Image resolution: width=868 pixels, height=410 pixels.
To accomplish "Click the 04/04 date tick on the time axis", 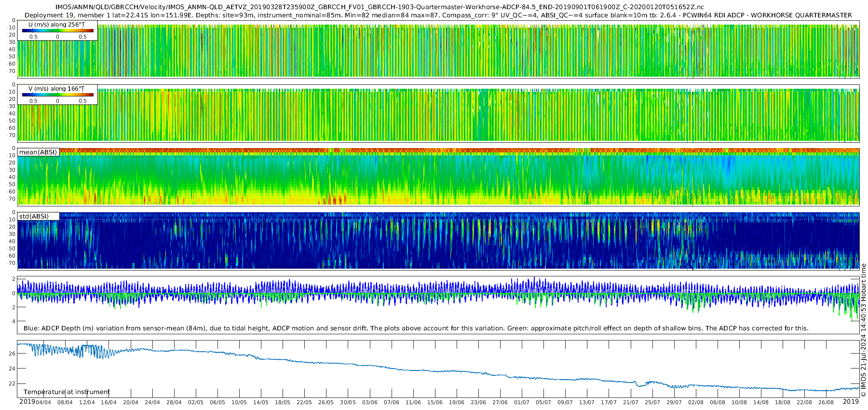I will click(x=43, y=402).
